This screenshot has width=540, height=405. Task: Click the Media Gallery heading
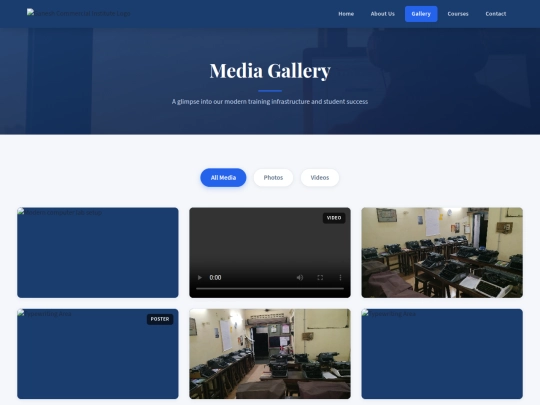270,71
